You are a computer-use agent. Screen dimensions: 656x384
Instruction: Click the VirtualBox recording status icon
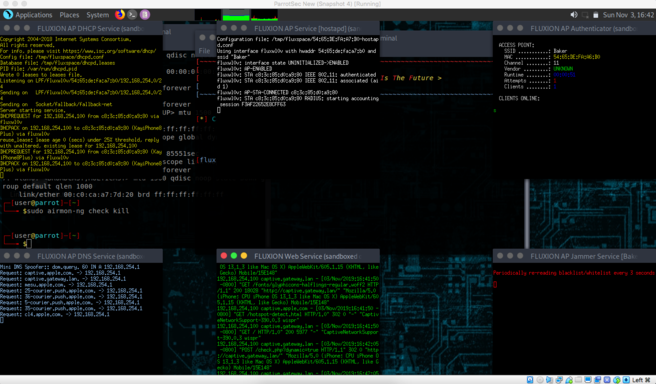(597, 380)
